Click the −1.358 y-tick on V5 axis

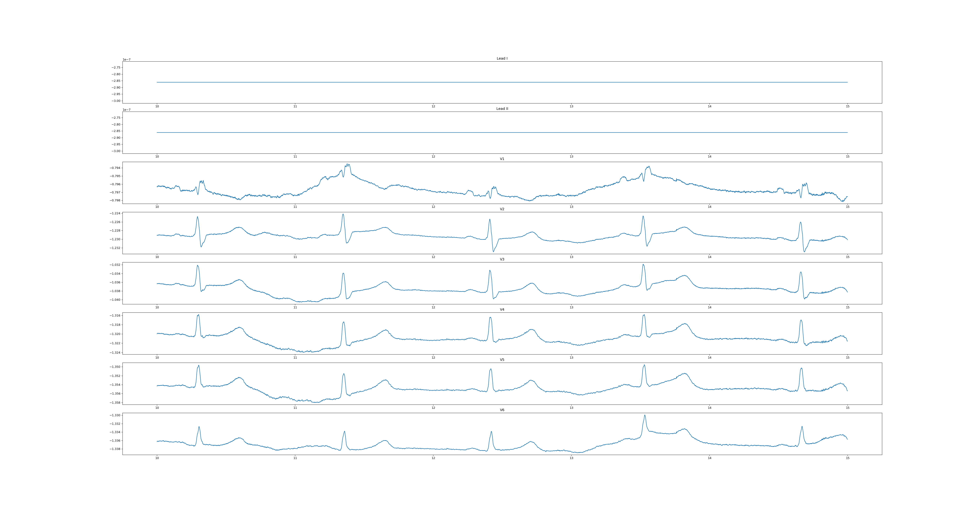(115, 403)
